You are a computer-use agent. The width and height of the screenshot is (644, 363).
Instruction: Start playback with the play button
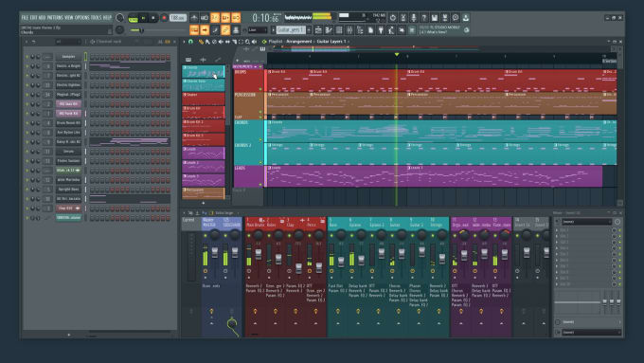point(143,18)
